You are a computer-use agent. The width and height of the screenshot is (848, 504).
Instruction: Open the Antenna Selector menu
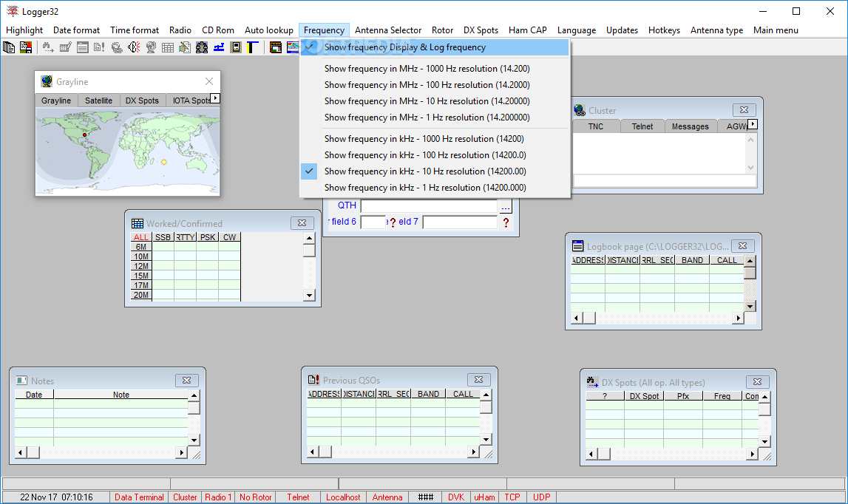387,30
